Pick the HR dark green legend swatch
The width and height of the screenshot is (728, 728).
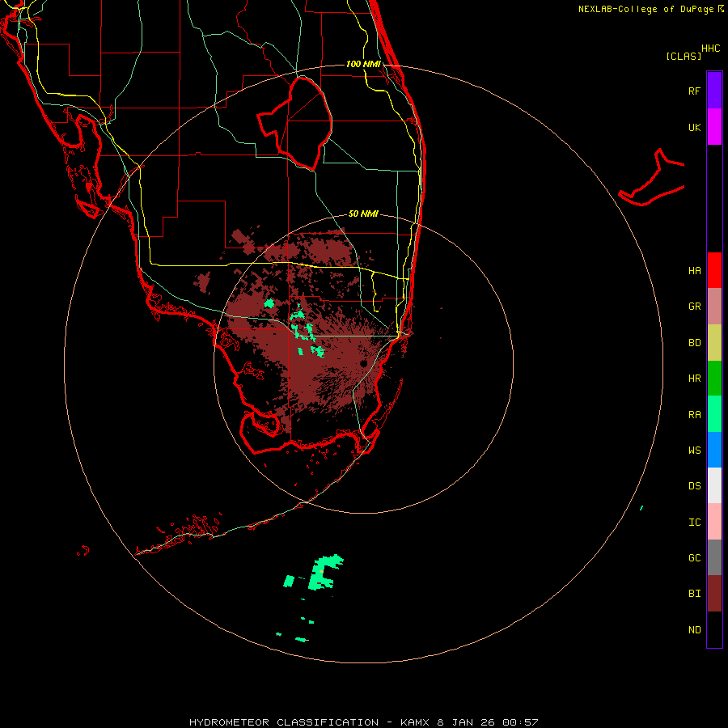click(714, 379)
